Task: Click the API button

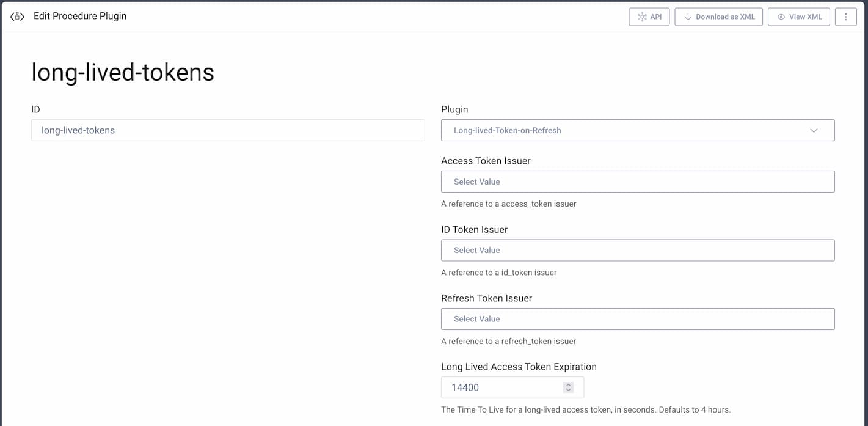Action: (649, 17)
